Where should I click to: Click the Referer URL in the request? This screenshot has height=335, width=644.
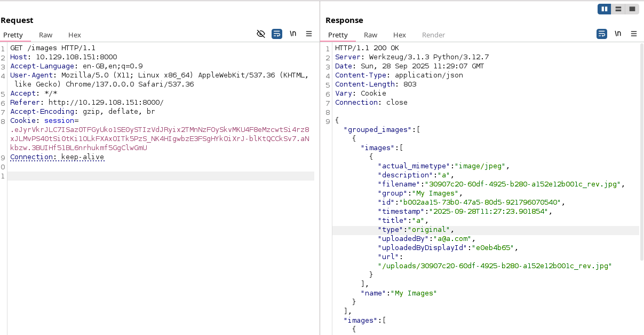tap(106, 102)
